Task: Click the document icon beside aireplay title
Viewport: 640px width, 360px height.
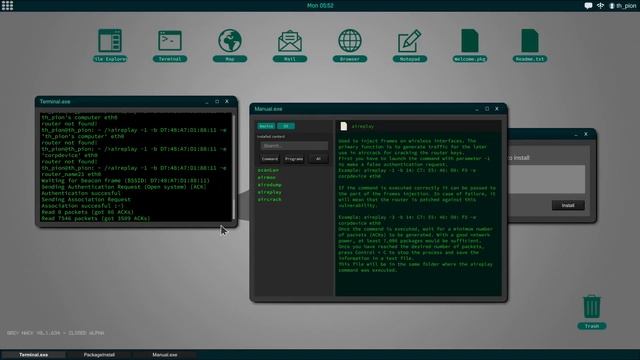Action: tap(344, 126)
